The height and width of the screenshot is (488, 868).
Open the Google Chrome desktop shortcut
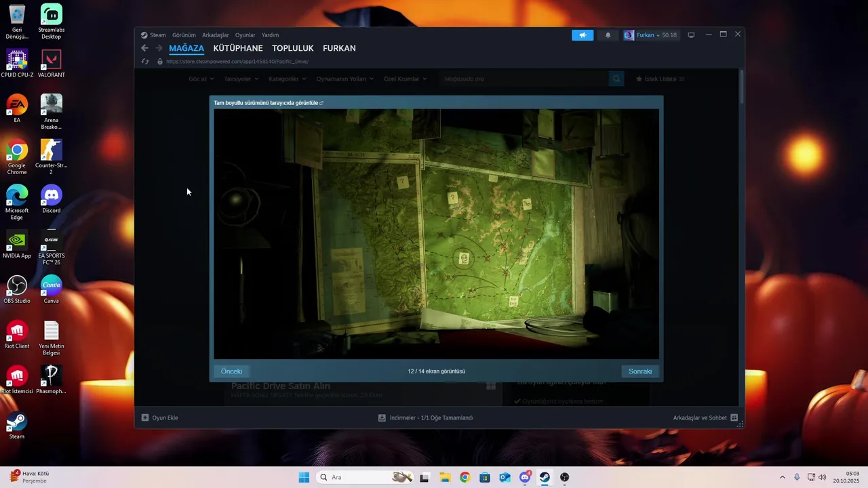(17, 157)
